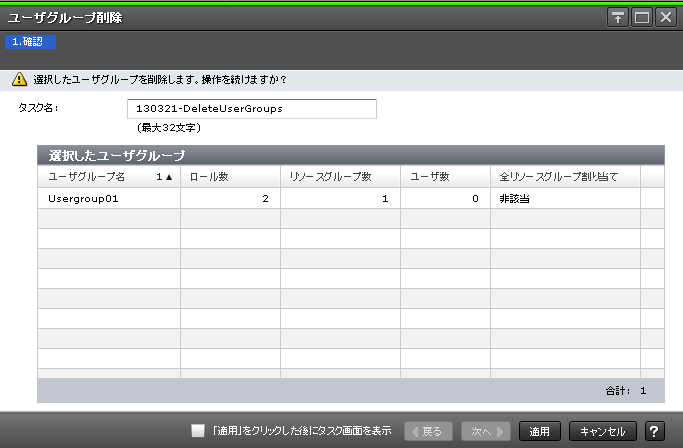Click the リソースグループ数 value 1 cell
683x448 pixels.
[x=340, y=199]
